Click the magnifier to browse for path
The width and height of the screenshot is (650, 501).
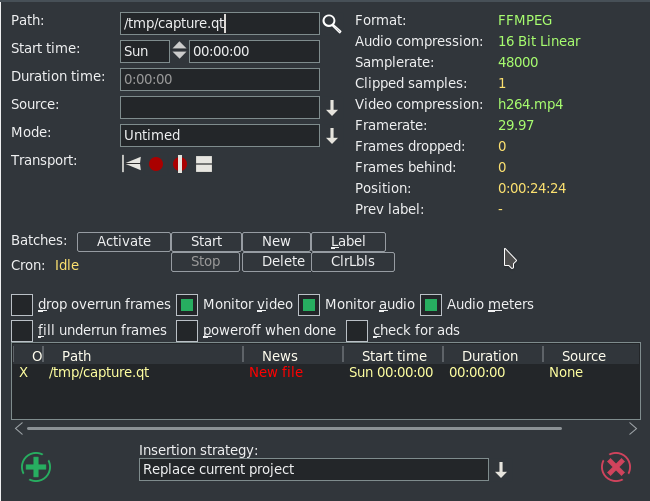pyautogui.click(x=332, y=23)
